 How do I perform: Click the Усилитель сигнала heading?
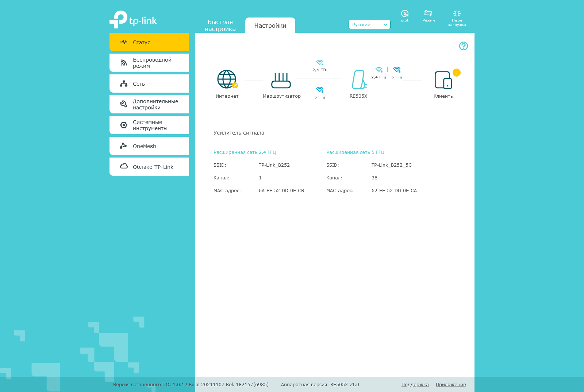tap(239, 133)
